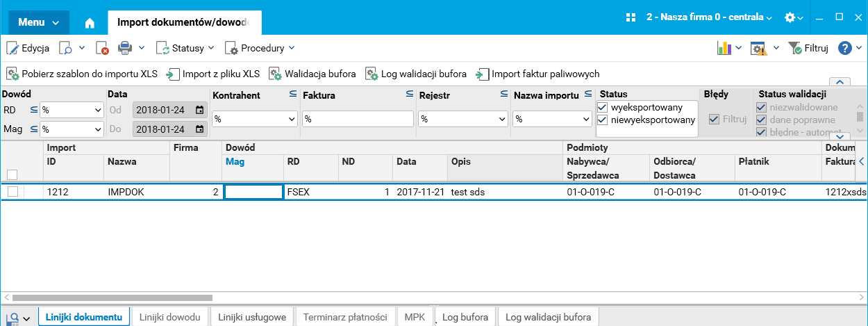The width and height of the screenshot is (868, 326).
Task: Check the select-all header checkbox
Action: pos(12,174)
